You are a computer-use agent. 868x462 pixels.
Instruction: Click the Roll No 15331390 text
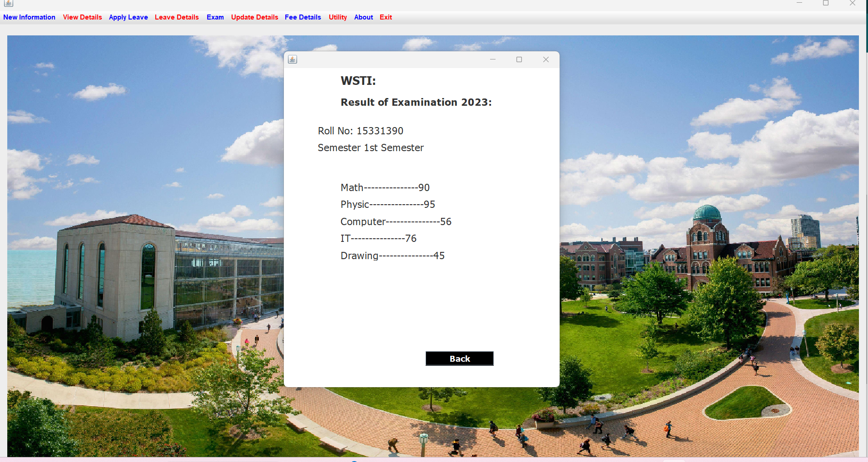click(x=360, y=131)
